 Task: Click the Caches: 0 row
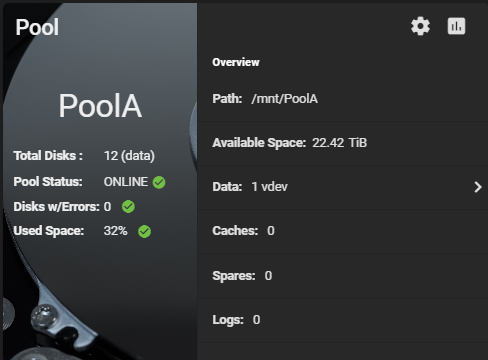[343, 231]
